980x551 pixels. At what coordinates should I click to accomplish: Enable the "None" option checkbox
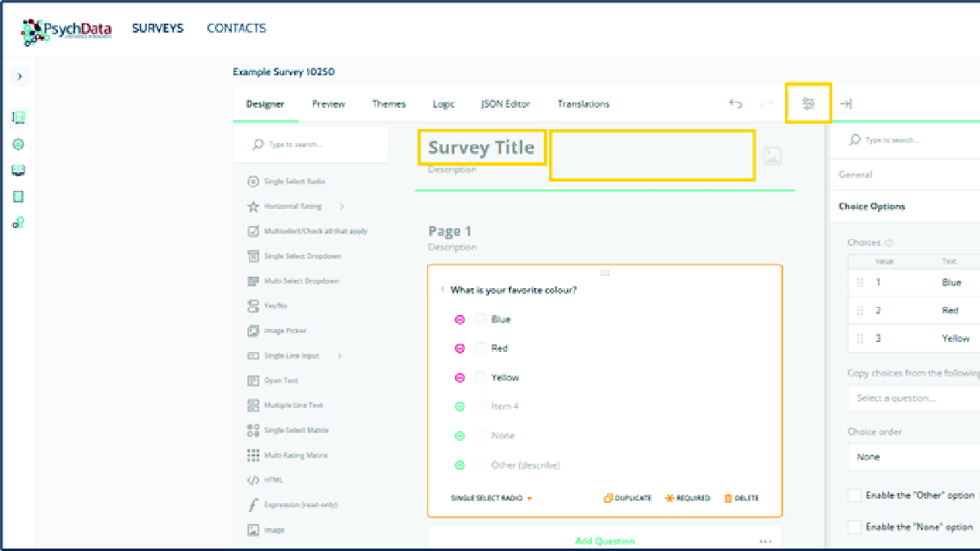pos(855,527)
